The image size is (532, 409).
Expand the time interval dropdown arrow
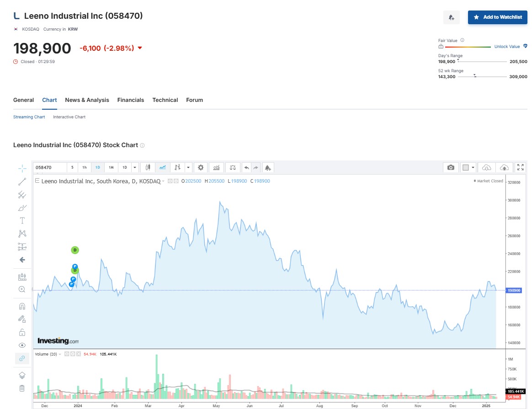135,168
